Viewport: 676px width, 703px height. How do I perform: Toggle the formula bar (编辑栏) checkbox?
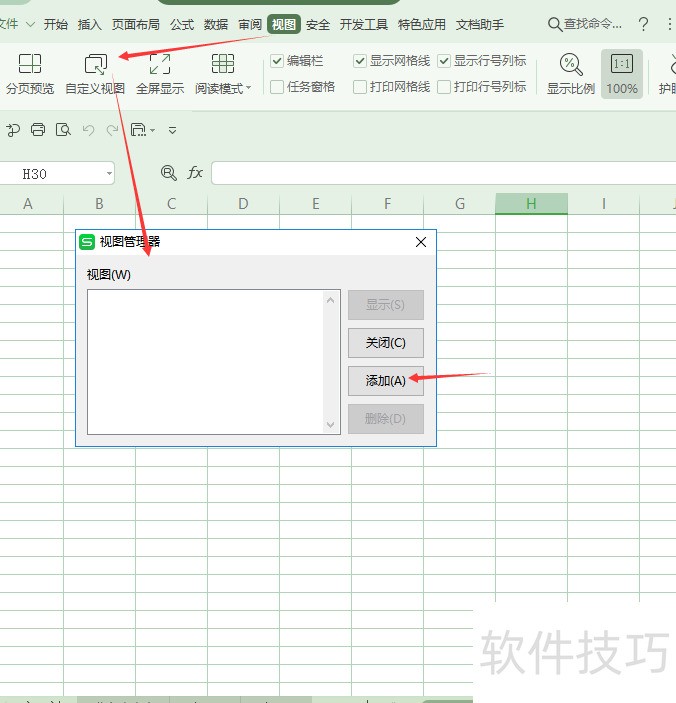(277, 61)
